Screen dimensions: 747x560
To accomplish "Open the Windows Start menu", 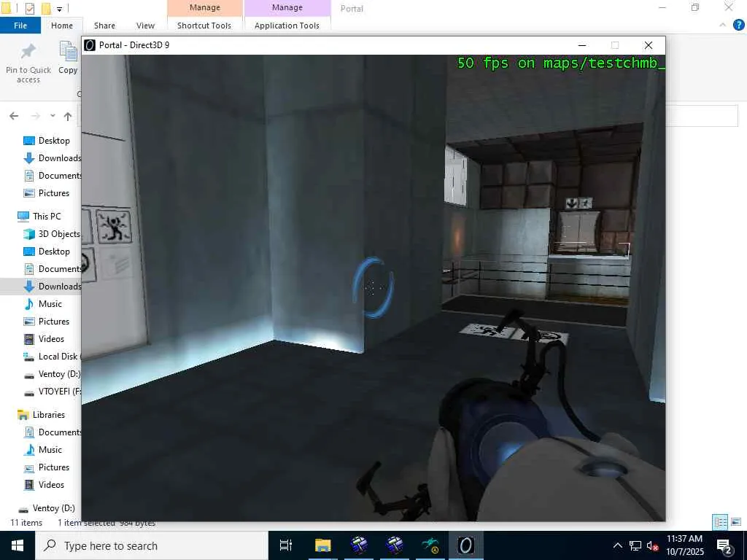I will 18,545.
